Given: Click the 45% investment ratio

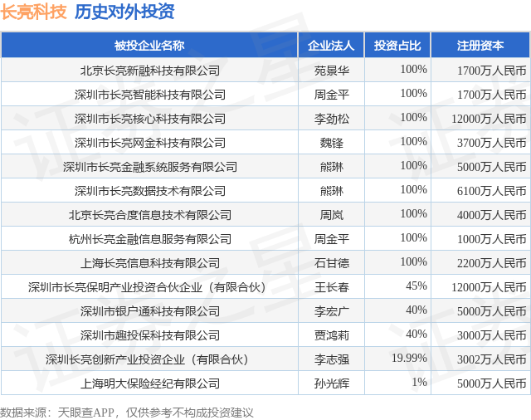Looking at the screenshot, I should click(417, 286).
